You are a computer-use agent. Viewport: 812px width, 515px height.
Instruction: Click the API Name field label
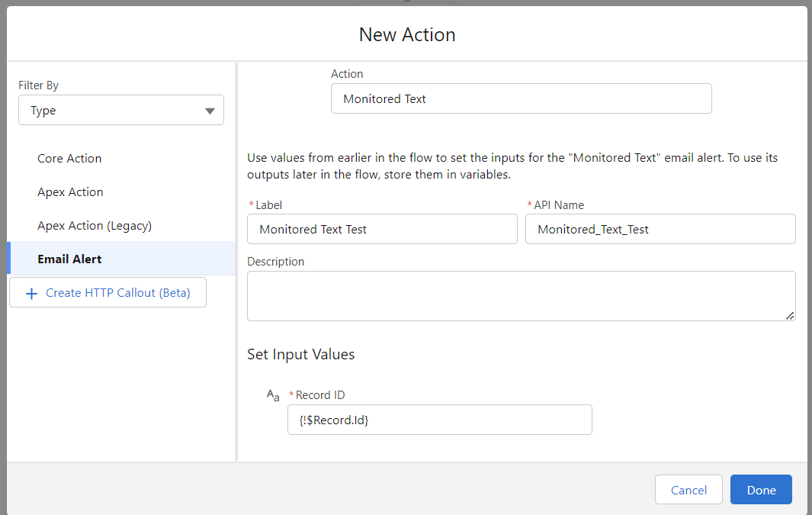pyautogui.click(x=559, y=205)
